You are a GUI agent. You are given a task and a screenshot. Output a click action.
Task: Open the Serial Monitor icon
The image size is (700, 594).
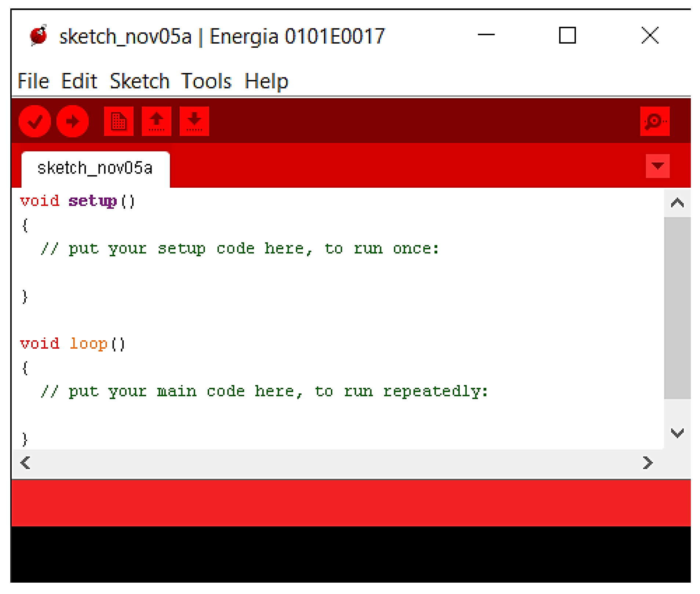point(655,121)
